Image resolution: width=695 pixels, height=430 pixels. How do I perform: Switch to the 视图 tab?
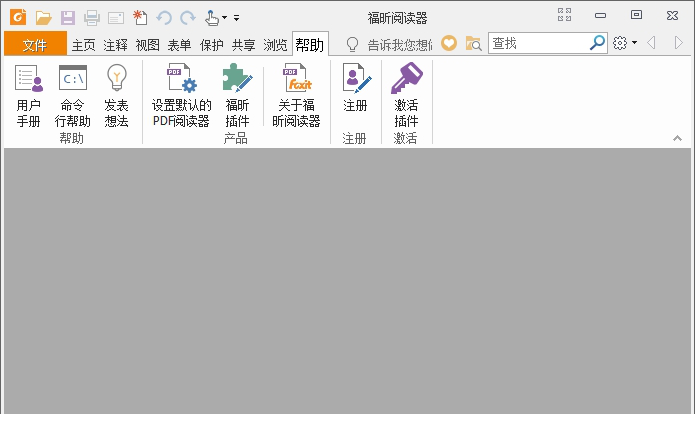[147, 45]
